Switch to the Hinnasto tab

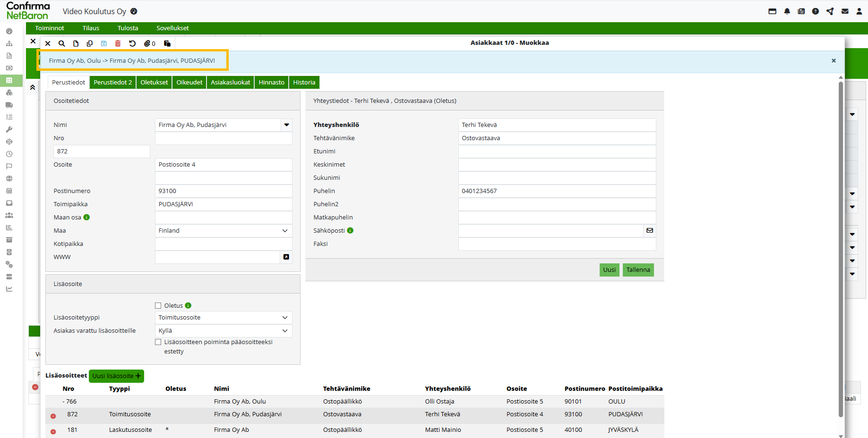271,82
